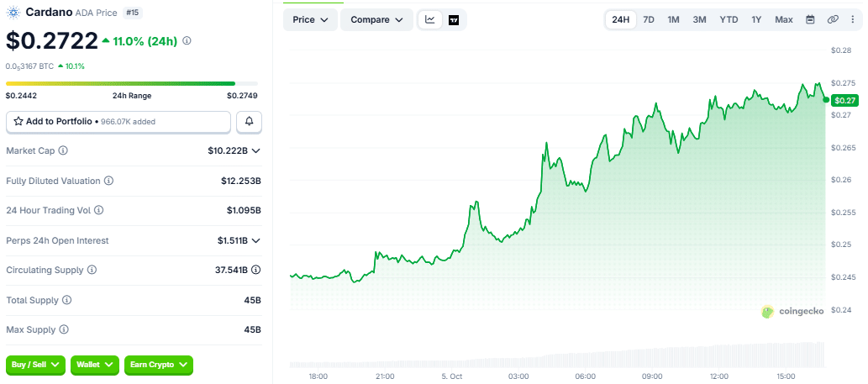Click the $1.095B trading volume value

tap(244, 211)
